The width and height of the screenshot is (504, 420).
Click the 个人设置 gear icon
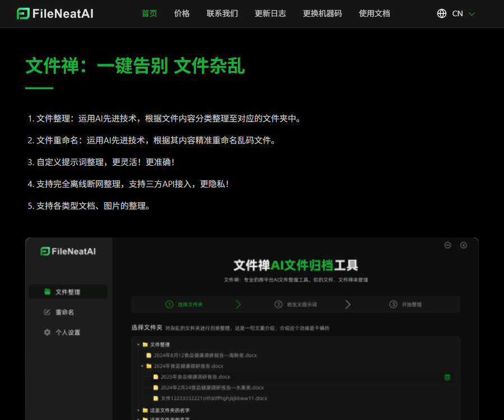pyautogui.click(x=47, y=332)
